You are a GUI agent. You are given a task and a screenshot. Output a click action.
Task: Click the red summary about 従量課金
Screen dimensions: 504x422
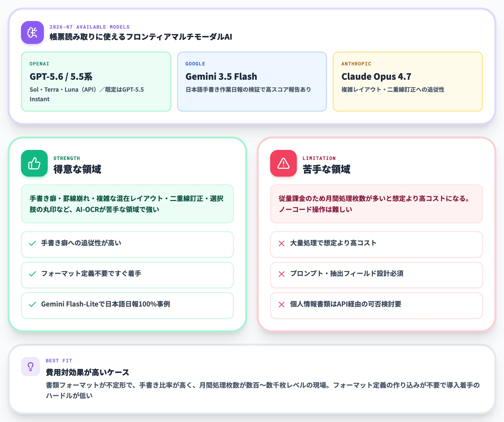pyautogui.click(x=376, y=204)
